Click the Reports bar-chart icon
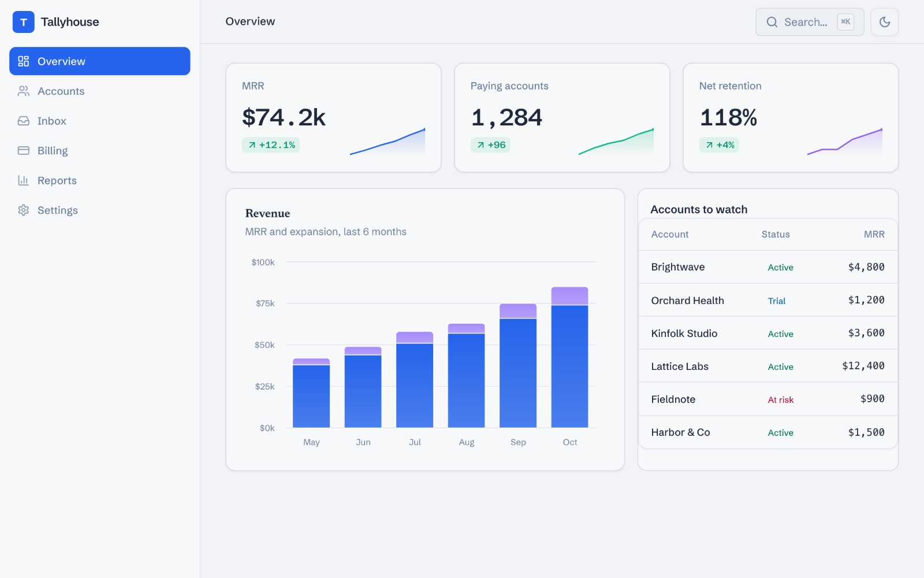Screen dimensions: 924x578 pos(24,180)
